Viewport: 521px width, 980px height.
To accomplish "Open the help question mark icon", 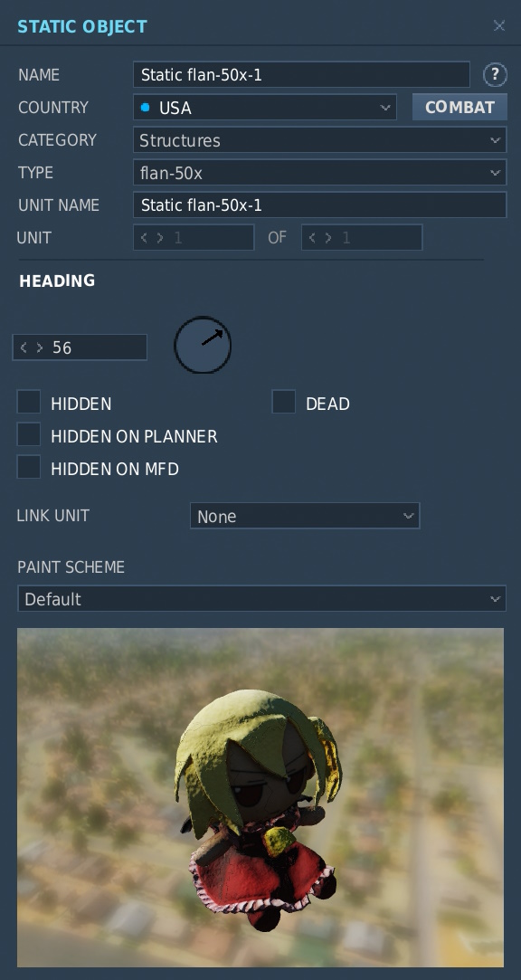I will 495,75.
